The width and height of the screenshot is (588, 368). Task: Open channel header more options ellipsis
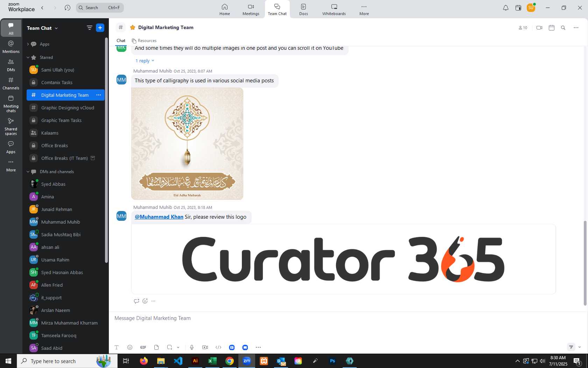(576, 28)
